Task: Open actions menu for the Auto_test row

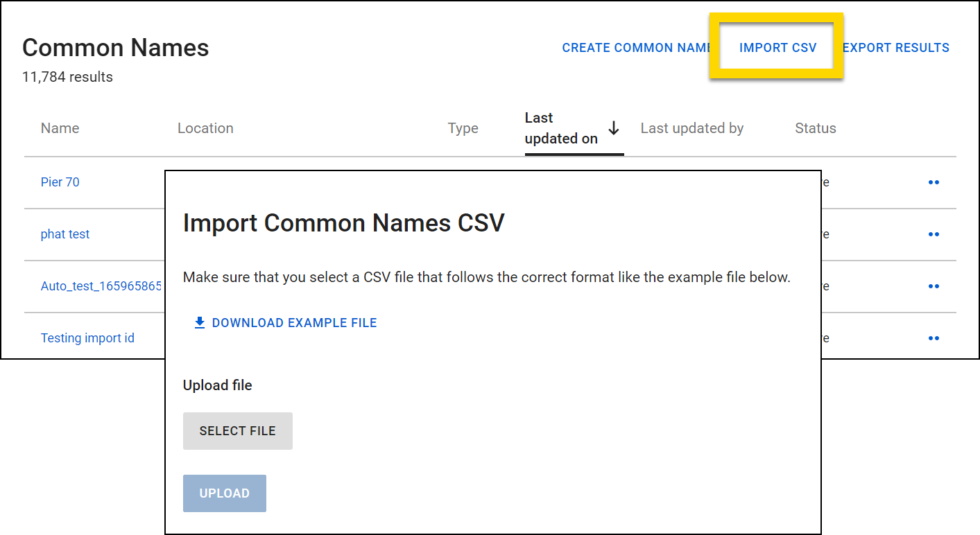Action: (934, 286)
